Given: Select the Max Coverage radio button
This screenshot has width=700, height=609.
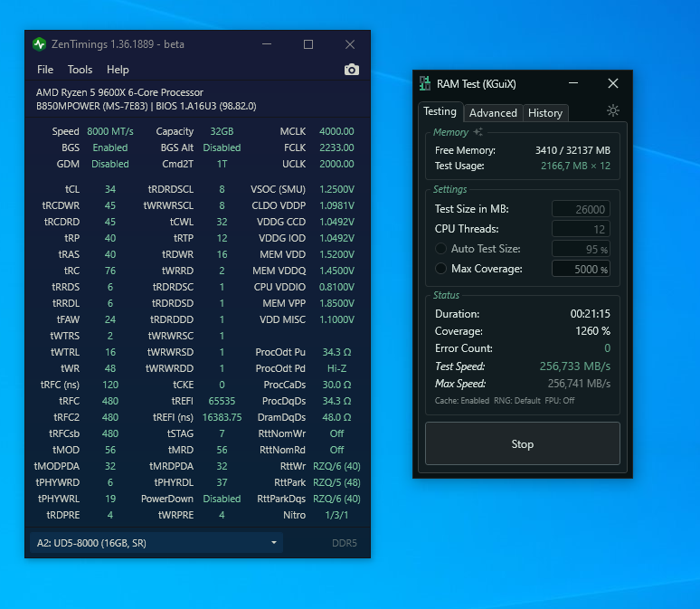Looking at the screenshot, I should click(x=441, y=269).
